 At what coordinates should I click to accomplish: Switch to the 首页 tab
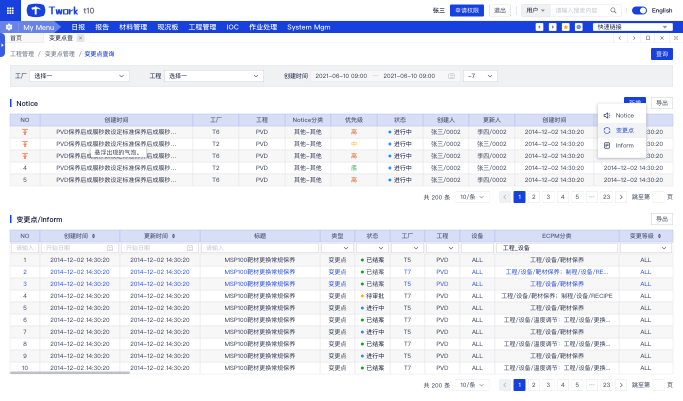(16, 37)
